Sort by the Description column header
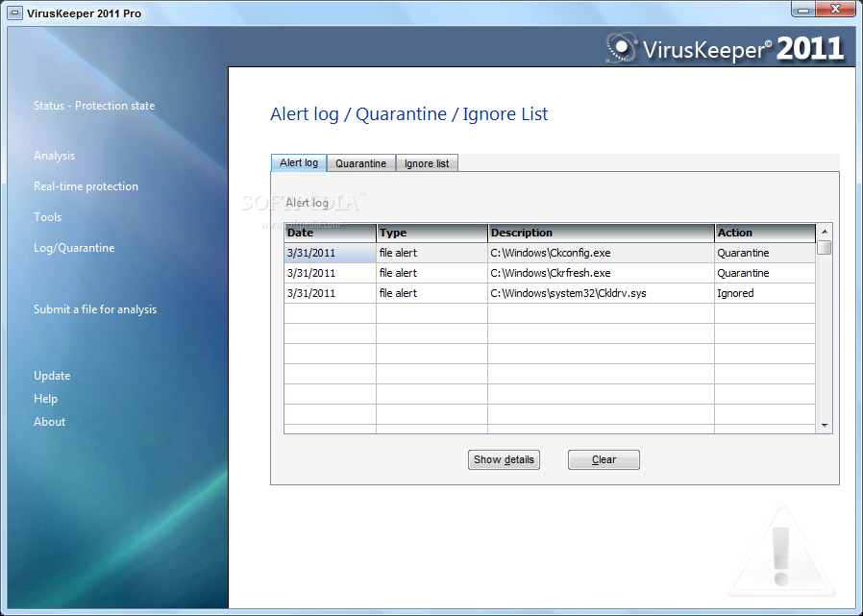863x616 pixels. (601, 233)
